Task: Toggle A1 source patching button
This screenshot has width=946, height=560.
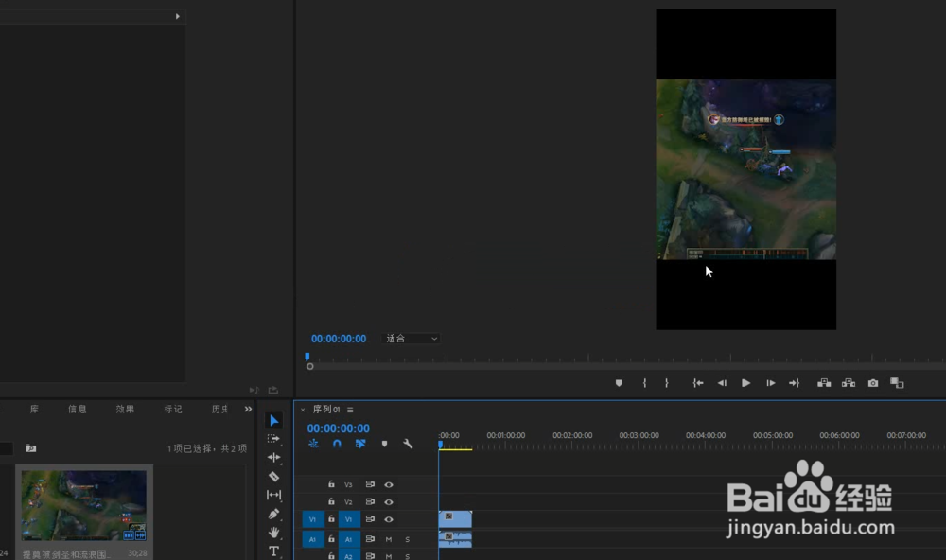Action: (x=312, y=539)
